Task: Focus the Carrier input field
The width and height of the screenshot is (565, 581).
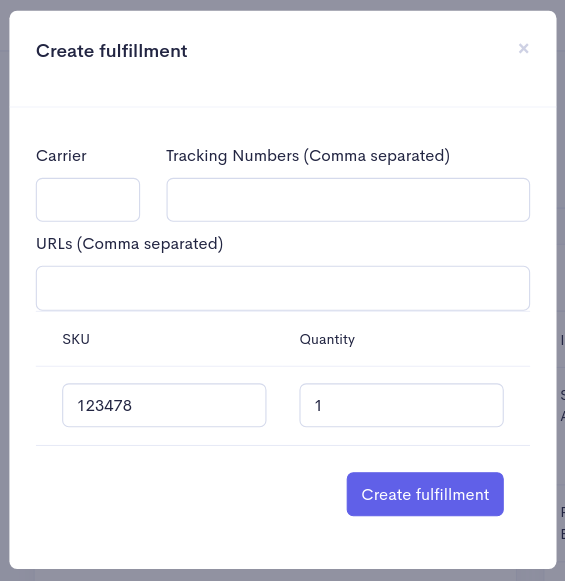Action: (x=88, y=200)
